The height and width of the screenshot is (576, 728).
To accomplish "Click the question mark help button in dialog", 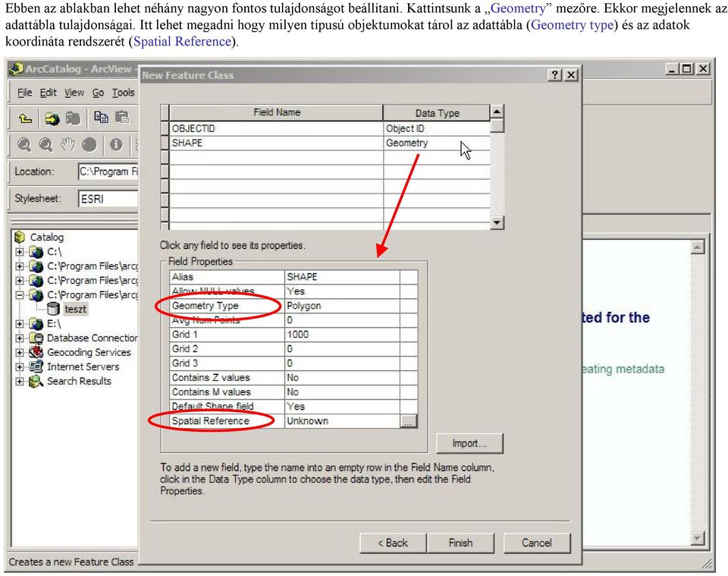I will tap(555, 75).
